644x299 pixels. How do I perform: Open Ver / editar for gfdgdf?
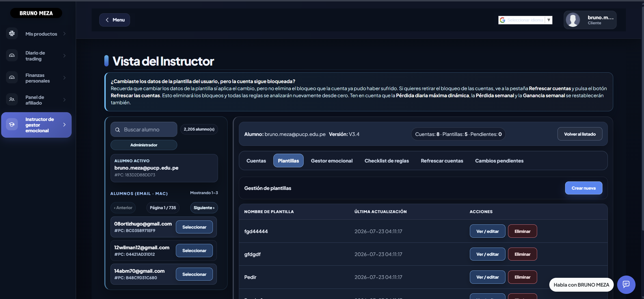click(x=487, y=254)
